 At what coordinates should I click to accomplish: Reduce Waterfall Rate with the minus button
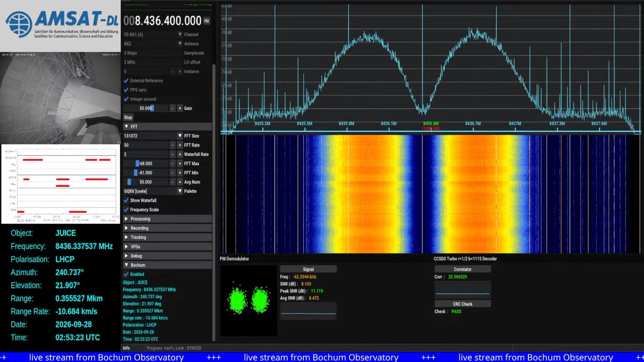click(x=172, y=154)
